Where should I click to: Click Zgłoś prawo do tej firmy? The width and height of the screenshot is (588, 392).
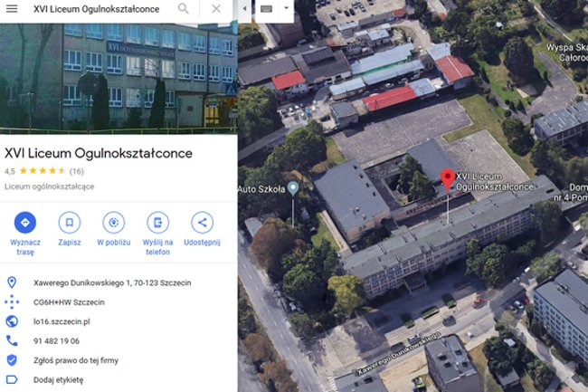(76, 360)
